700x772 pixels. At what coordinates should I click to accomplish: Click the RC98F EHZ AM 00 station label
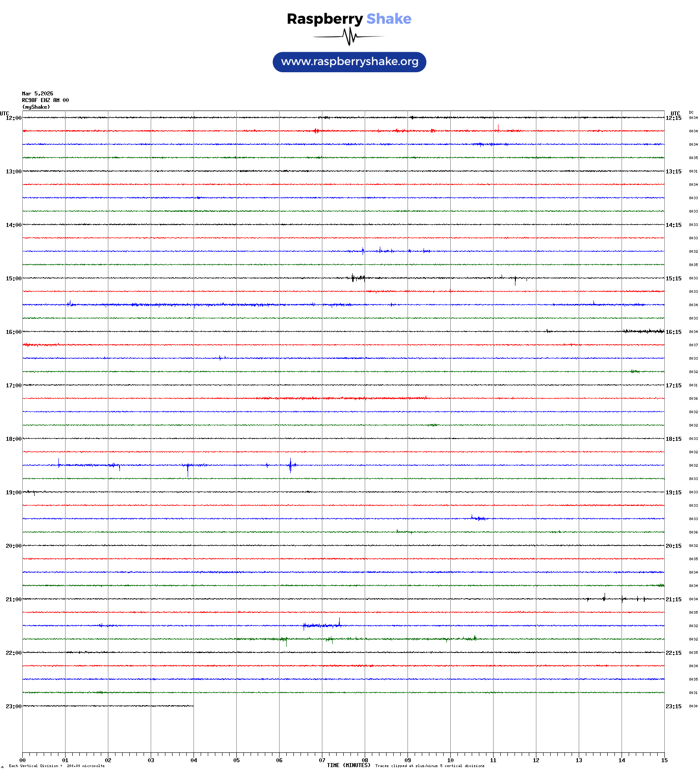[45, 100]
